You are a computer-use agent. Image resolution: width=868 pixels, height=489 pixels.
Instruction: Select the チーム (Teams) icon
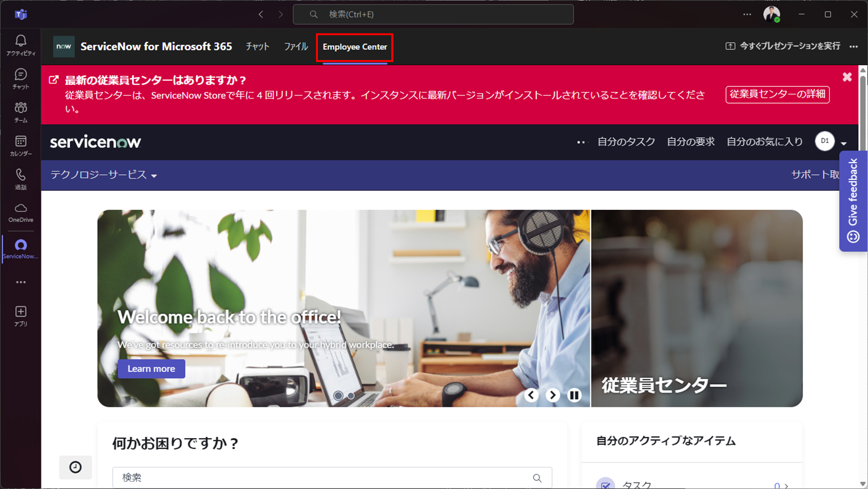tap(21, 111)
